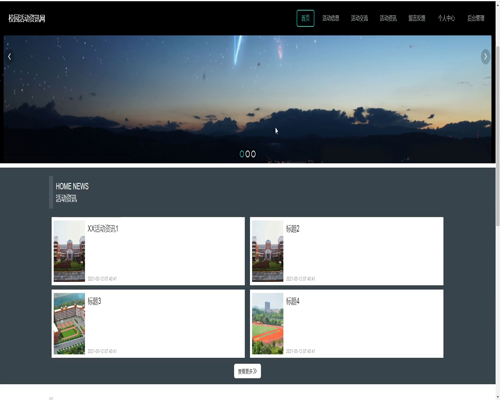
Task: Open the XX活动资讯1 news title
Action: point(103,229)
